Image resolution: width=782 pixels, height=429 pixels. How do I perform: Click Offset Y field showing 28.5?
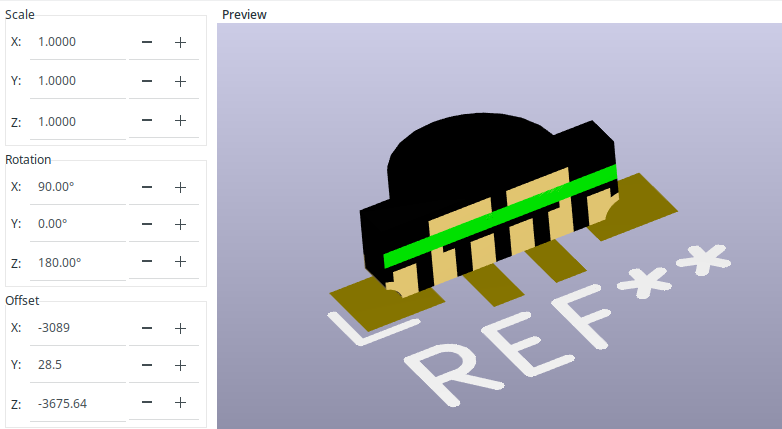coord(78,366)
